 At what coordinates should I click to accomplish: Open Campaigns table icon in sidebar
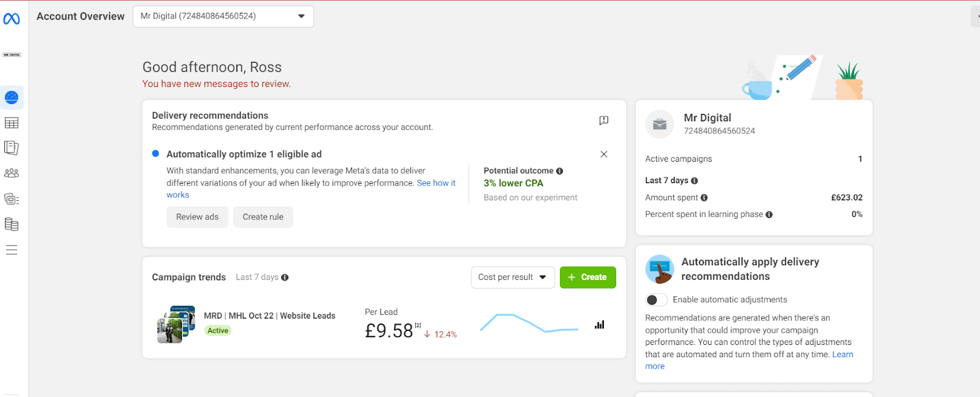(x=12, y=123)
